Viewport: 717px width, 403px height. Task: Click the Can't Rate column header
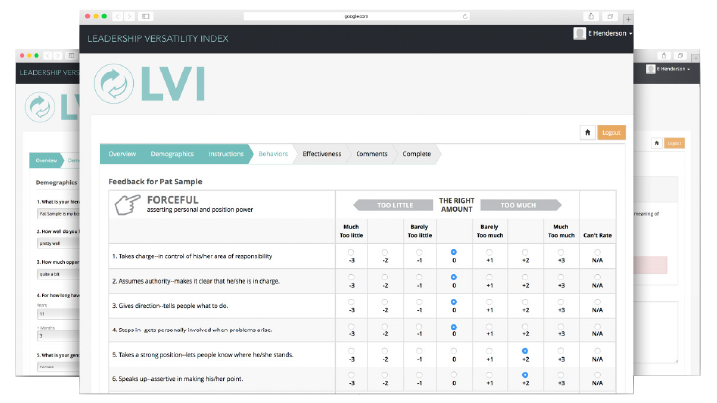pos(597,235)
